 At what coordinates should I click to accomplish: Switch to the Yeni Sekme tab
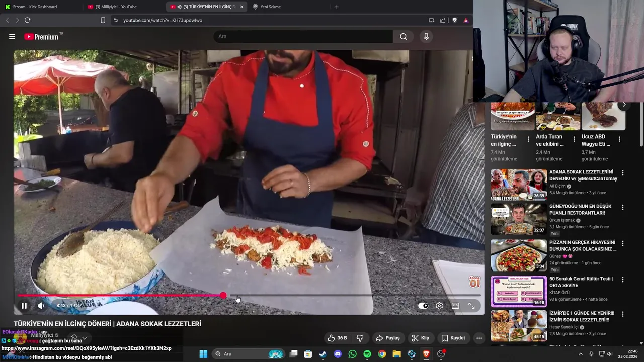pos(288,7)
